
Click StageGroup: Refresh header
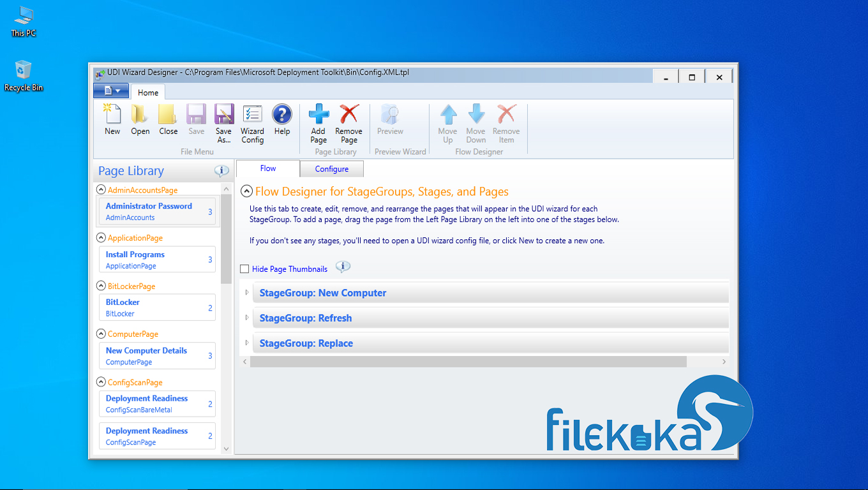[x=490, y=318]
